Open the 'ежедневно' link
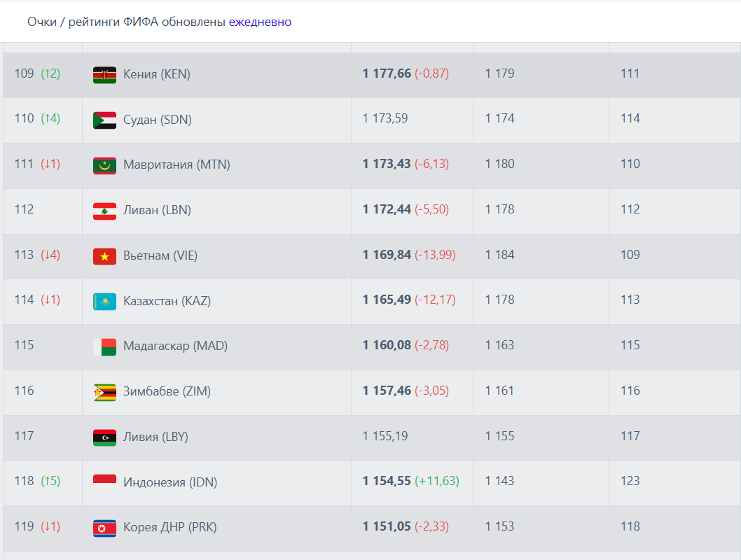741x560 pixels. coord(260,22)
